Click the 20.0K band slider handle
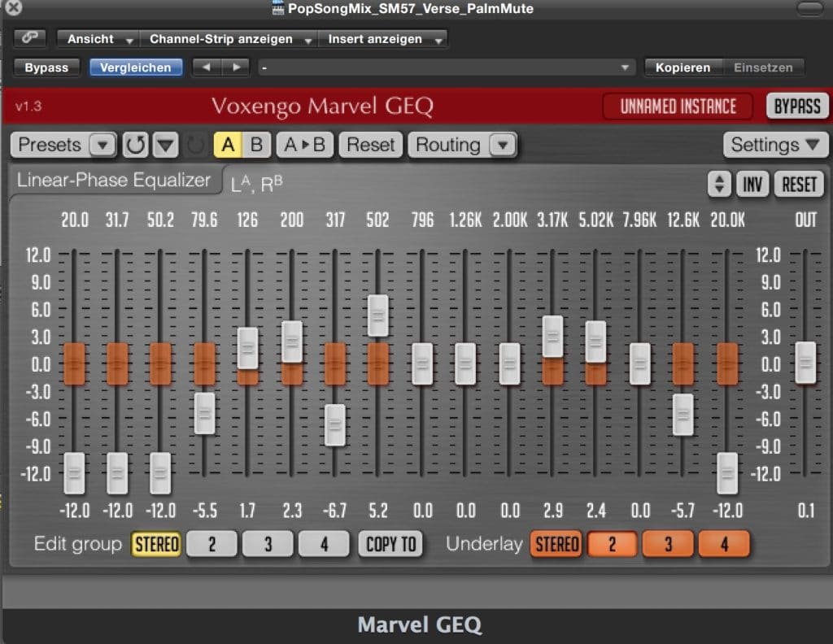 pyautogui.click(x=727, y=473)
